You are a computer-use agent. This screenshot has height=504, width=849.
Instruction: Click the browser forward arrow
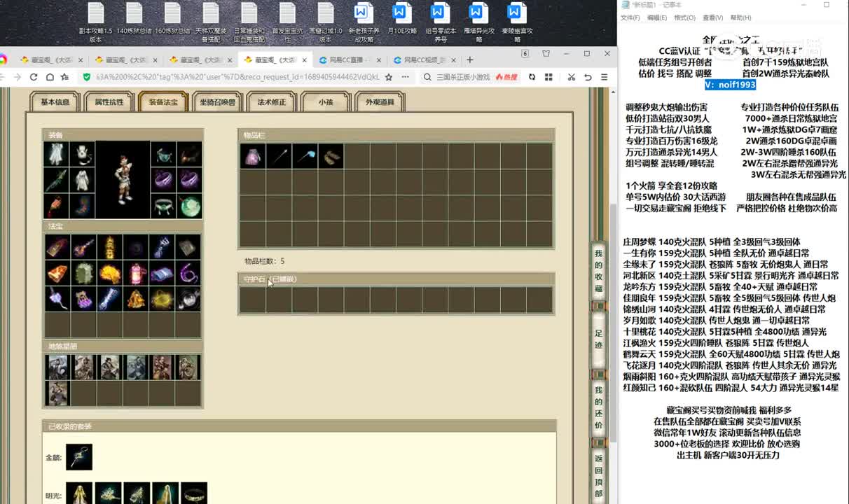pyautogui.click(x=18, y=77)
